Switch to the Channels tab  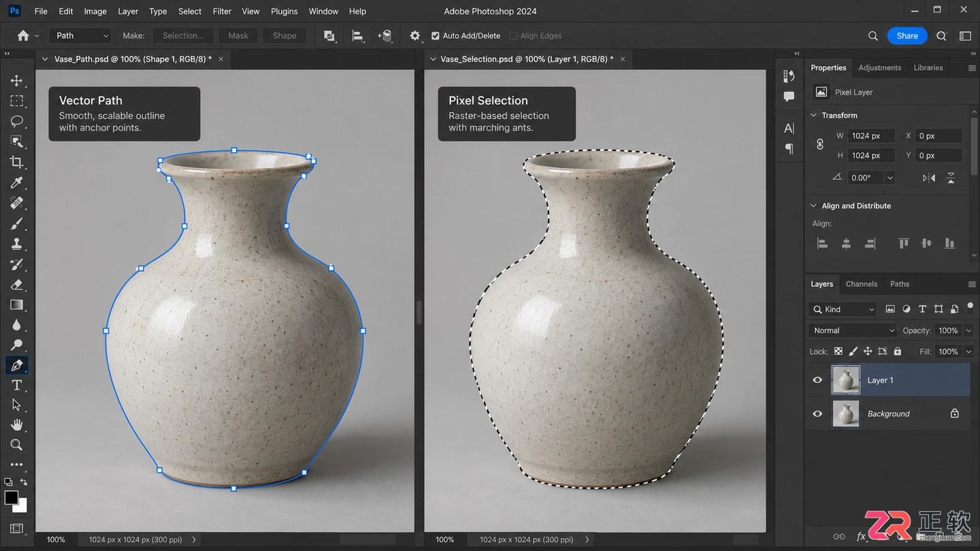[862, 284]
